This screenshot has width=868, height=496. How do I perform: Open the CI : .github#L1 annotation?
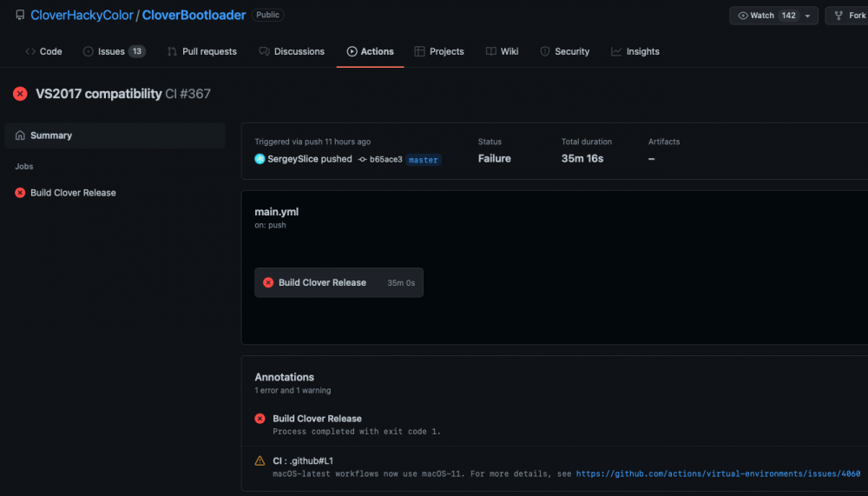(x=303, y=460)
